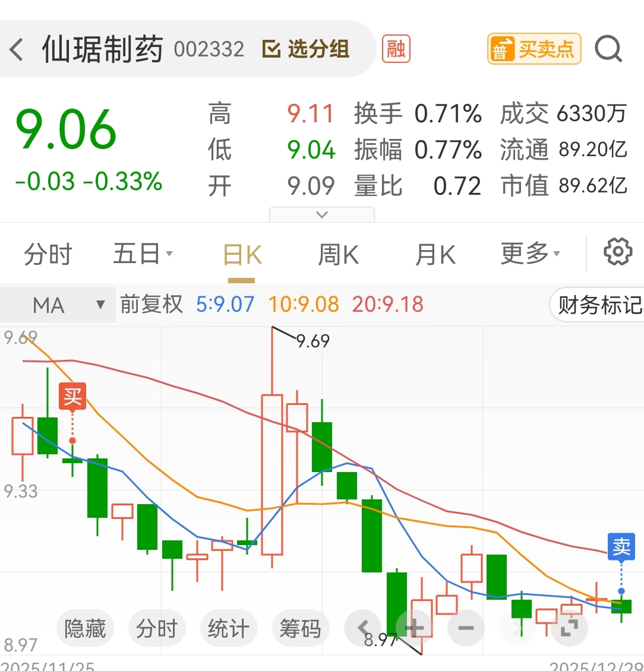
Task: Tap the low price 9.04
Action: click(x=311, y=150)
